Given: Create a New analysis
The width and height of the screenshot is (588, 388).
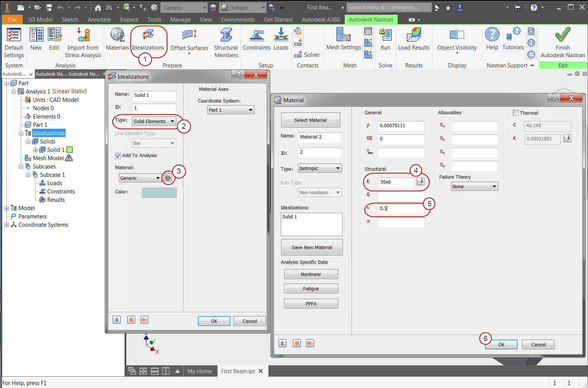Looking at the screenshot, I should [x=36, y=40].
